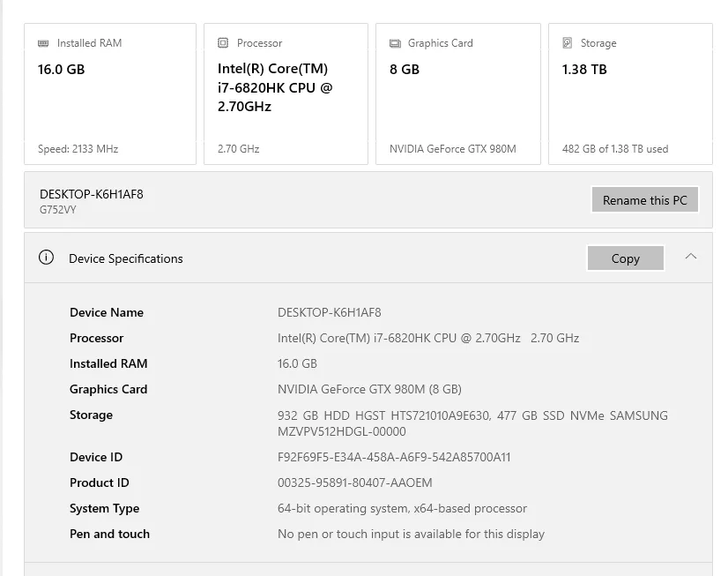The height and width of the screenshot is (576, 728).
Task: Rename this PC
Action: point(645,200)
